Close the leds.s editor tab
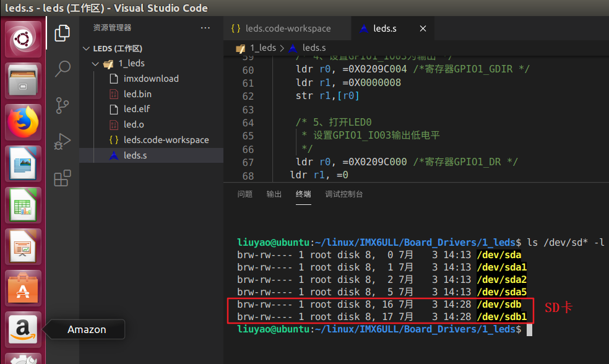 (424, 28)
